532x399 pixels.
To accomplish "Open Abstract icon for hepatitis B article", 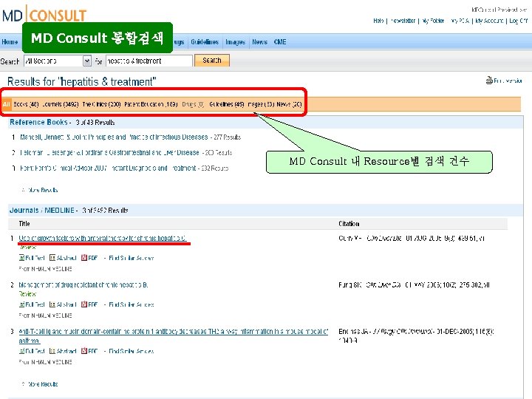I will click(52, 304).
